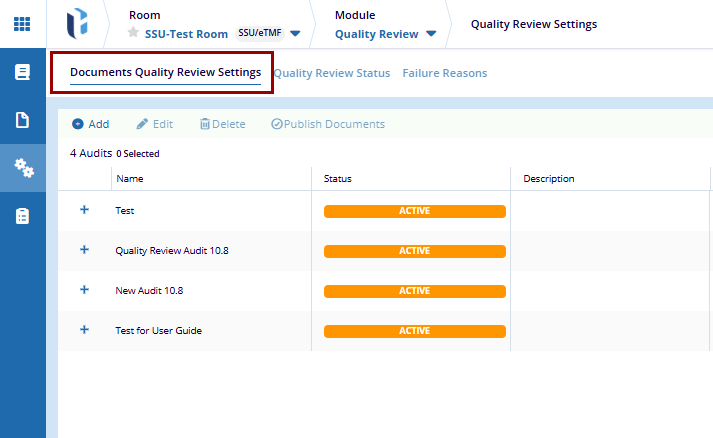Click the company logo icon
This screenshot has width=713, height=438.
click(78, 23)
